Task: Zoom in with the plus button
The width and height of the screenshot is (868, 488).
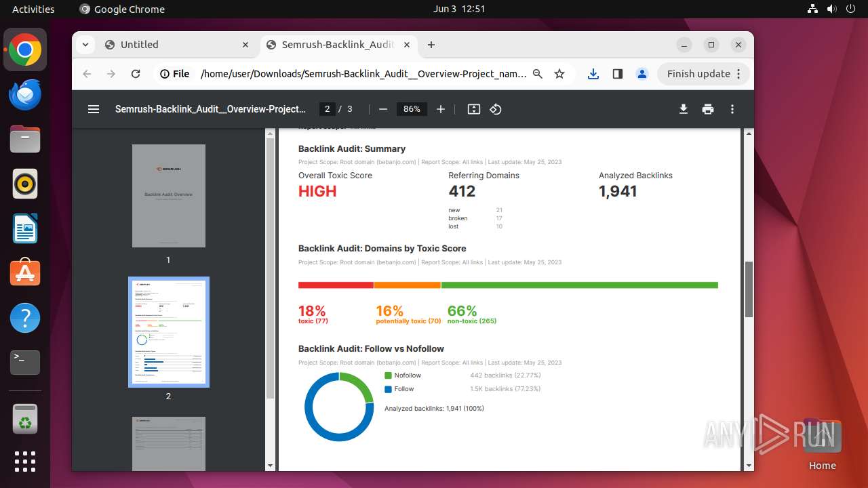Action: [x=441, y=109]
